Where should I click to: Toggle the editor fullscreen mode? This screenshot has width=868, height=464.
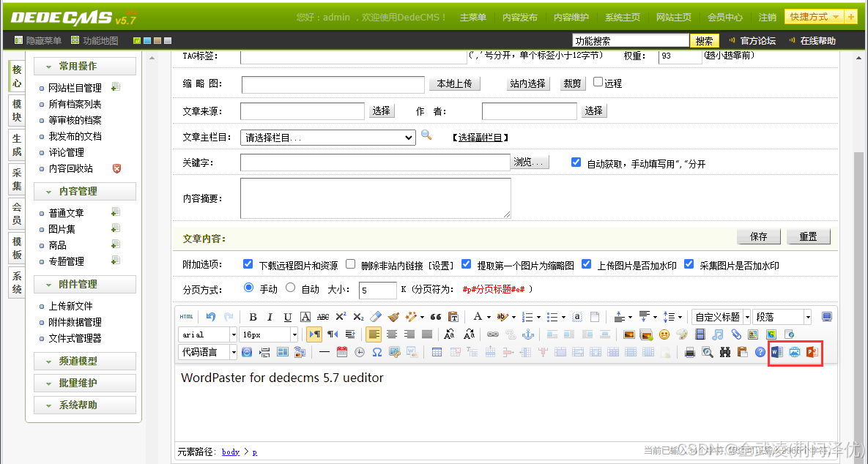pos(827,317)
